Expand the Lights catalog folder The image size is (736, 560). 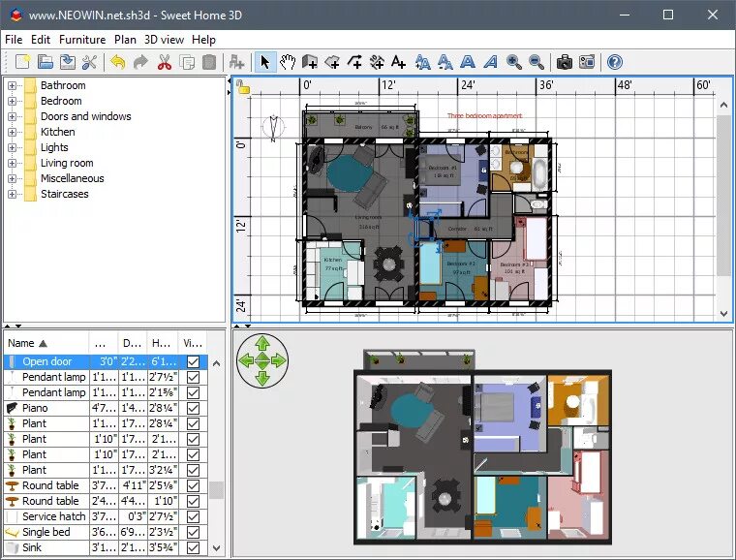13,147
